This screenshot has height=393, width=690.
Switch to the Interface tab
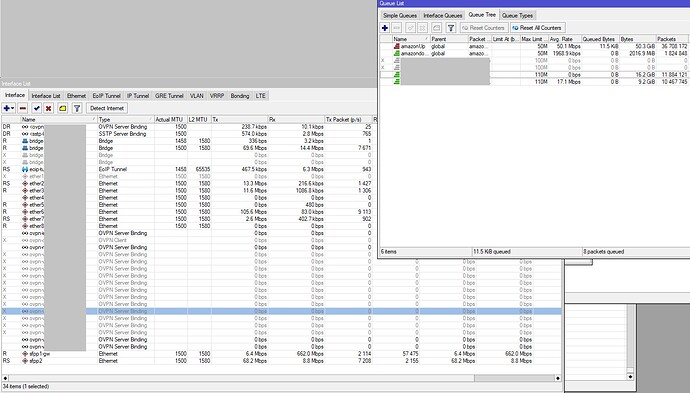point(15,95)
